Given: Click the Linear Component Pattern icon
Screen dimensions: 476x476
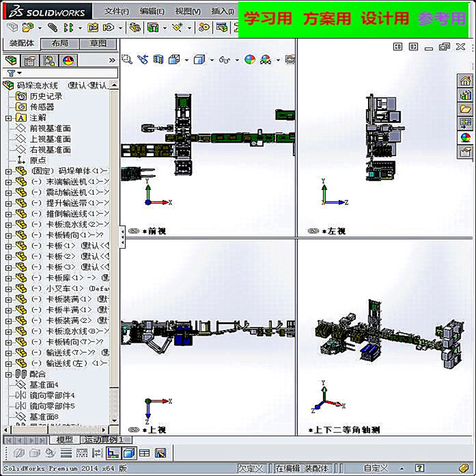Looking at the screenshot, I should click(x=69, y=28).
